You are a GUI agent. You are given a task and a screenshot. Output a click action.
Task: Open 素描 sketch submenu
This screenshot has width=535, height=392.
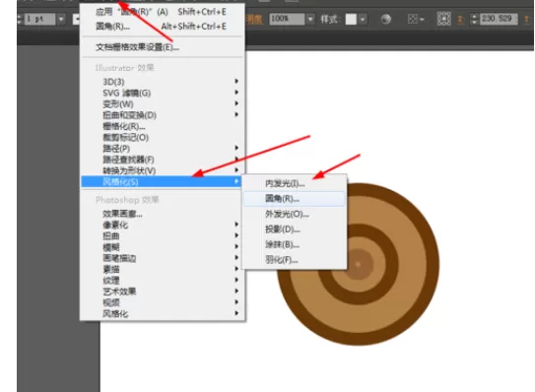click(x=163, y=269)
